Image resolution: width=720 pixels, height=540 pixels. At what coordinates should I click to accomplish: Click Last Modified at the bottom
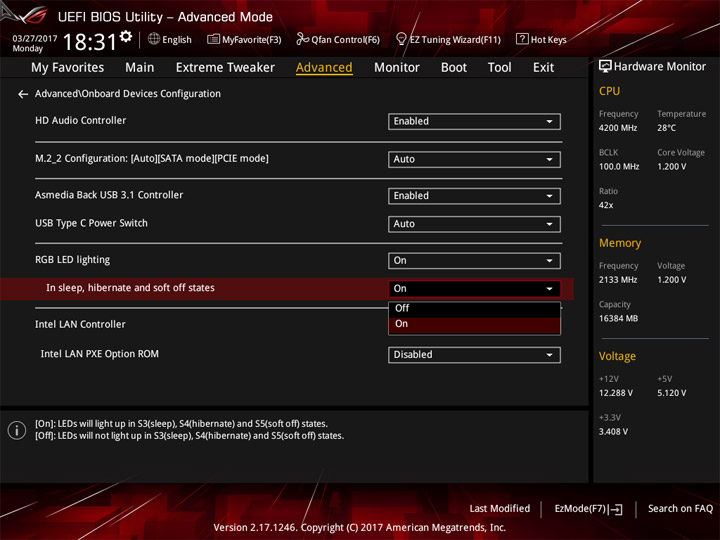(499, 509)
